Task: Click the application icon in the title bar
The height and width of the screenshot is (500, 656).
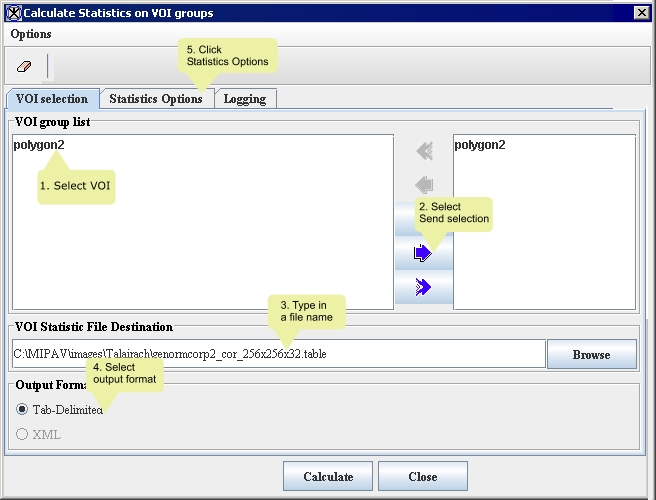Action: pyautogui.click(x=13, y=13)
